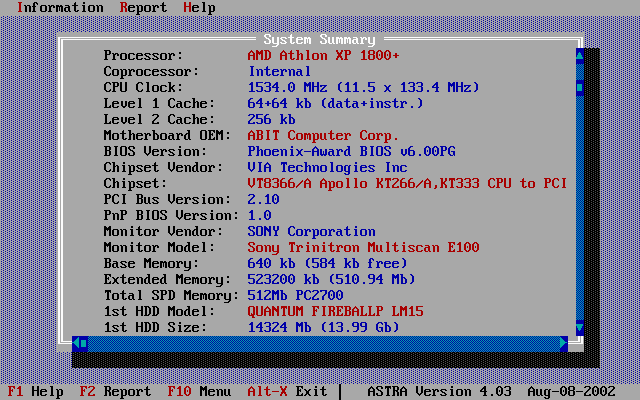Viewport: 640px width, 400px height.
Task: Click the vertical scrollbar down arrow
Action: pos(580,327)
